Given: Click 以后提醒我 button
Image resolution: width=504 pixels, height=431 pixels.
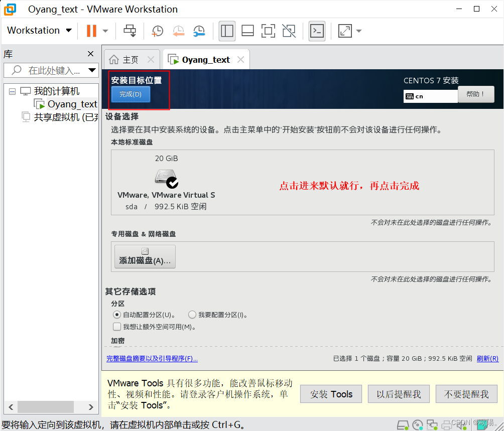Looking at the screenshot, I should [x=399, y=394].
